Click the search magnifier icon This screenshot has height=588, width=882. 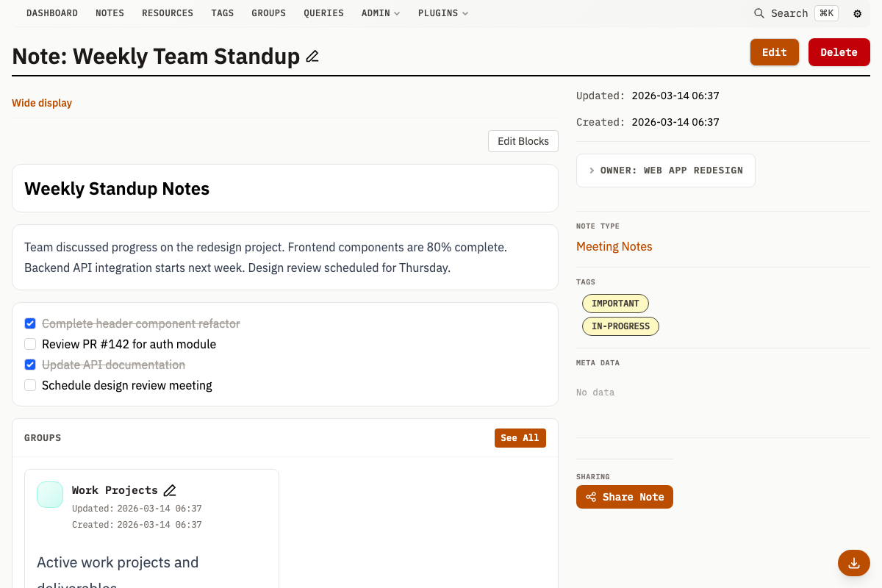click(759, 13)
